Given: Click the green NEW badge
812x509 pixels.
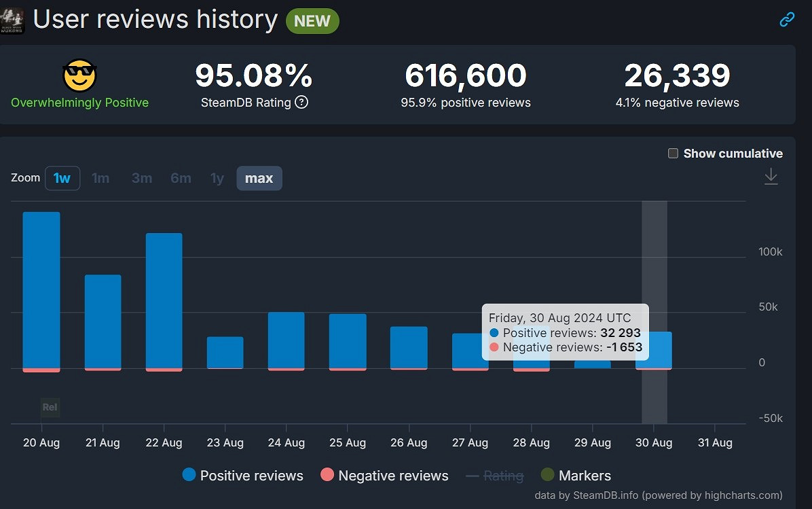Looking at the screenshot, I should 312,21.
